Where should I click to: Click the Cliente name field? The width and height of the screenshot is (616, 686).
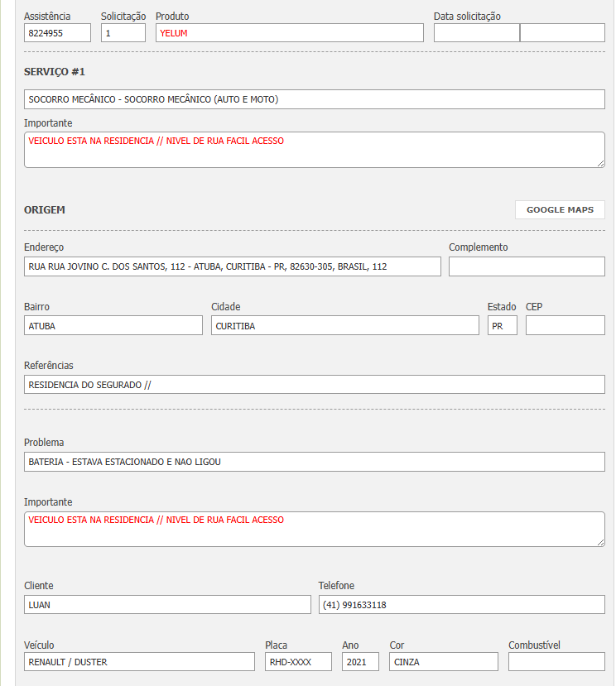click(x=167, y=605)
